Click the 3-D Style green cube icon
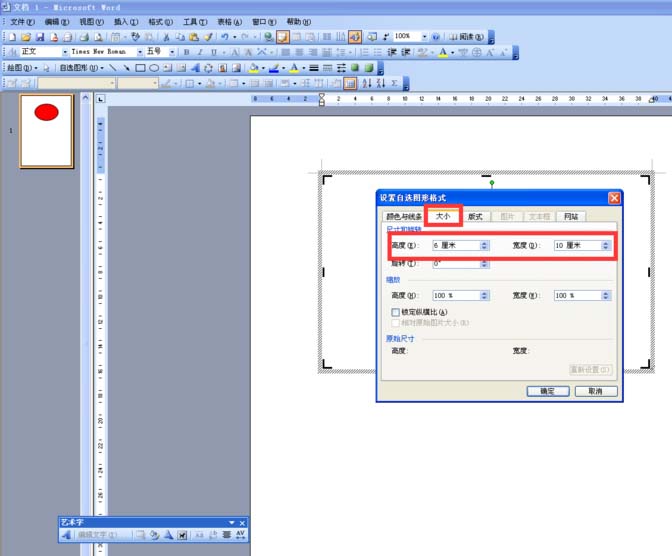672x556 pixels. pos(369,68)
